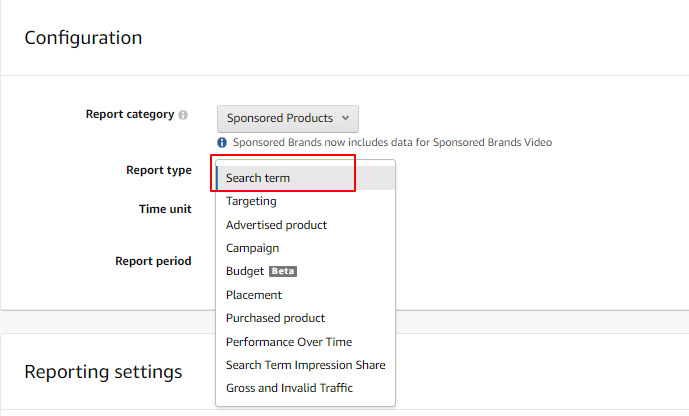
Task: Select the Budget Beta report type
Action: pyautogui.click(x=306, y=271)
